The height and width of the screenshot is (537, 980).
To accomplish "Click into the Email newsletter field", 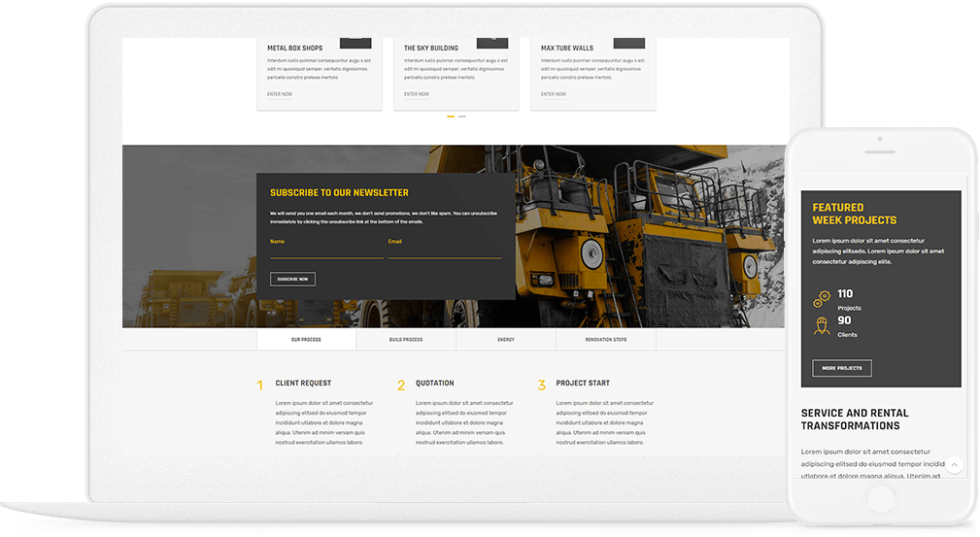I will point(444,252).
